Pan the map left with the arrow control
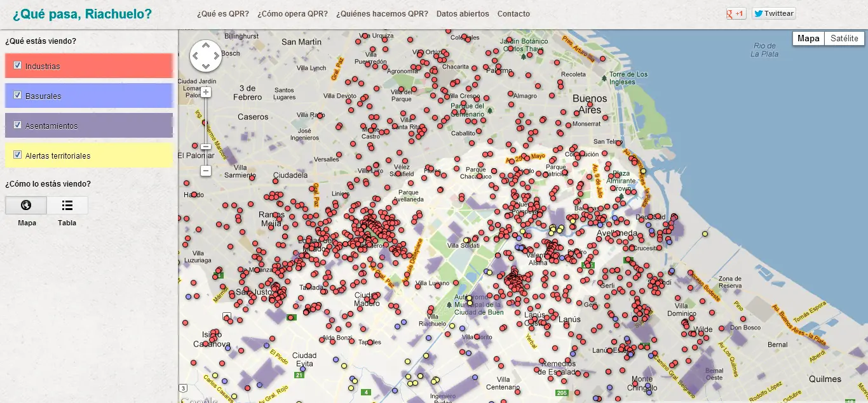The width and height of the screenshot is (868, 403). click(x=196, y=56)
